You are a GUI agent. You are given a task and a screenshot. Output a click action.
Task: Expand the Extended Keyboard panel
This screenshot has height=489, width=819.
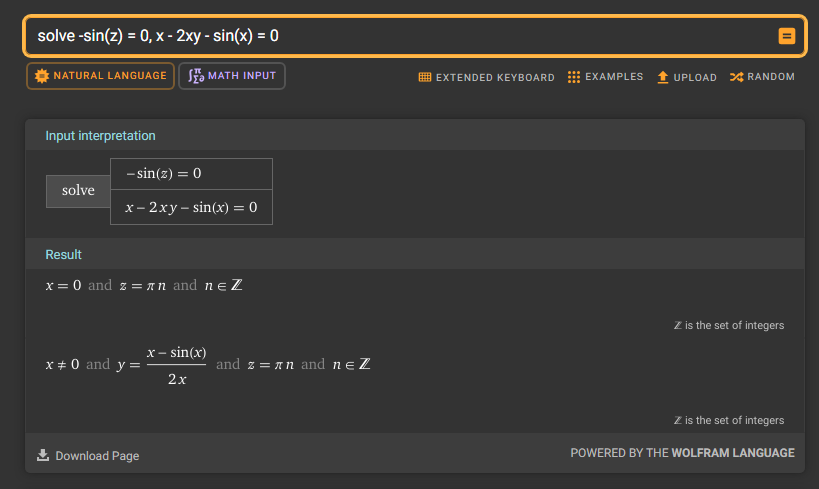pyautogui.click(x=494, y=77)
